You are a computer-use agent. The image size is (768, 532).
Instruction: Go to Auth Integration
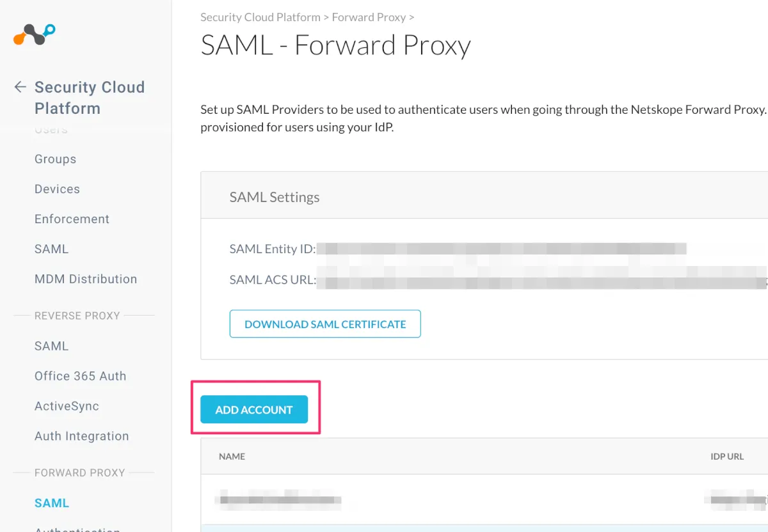point(81,436)
